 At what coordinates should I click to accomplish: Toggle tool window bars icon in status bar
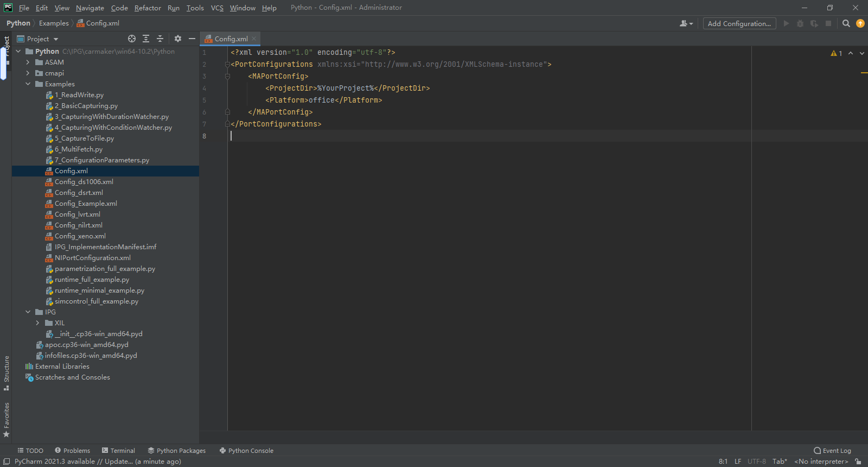[7, 462]
